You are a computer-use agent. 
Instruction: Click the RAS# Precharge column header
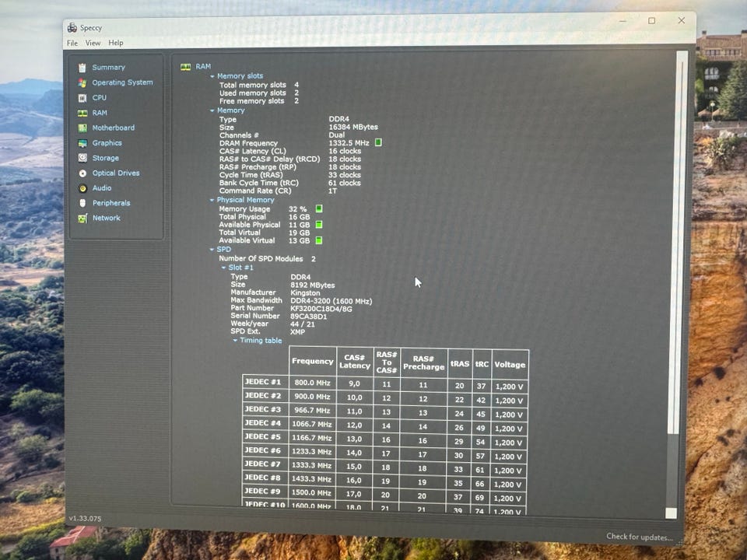(423, 363)
